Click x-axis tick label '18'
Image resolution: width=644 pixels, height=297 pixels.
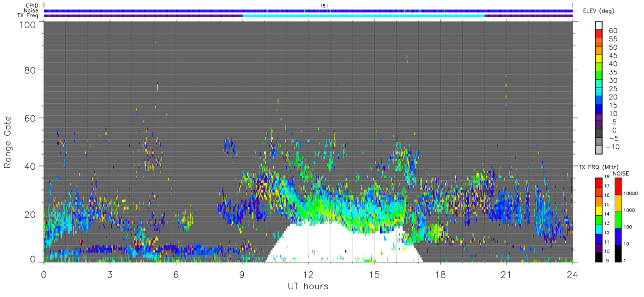(x=440, y=274)
